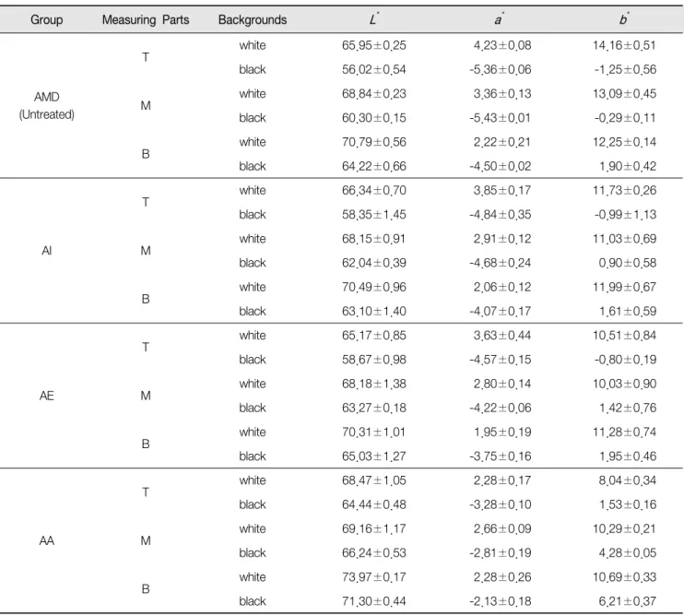
Task: Click the L* column header
Action: pos(374,19)
